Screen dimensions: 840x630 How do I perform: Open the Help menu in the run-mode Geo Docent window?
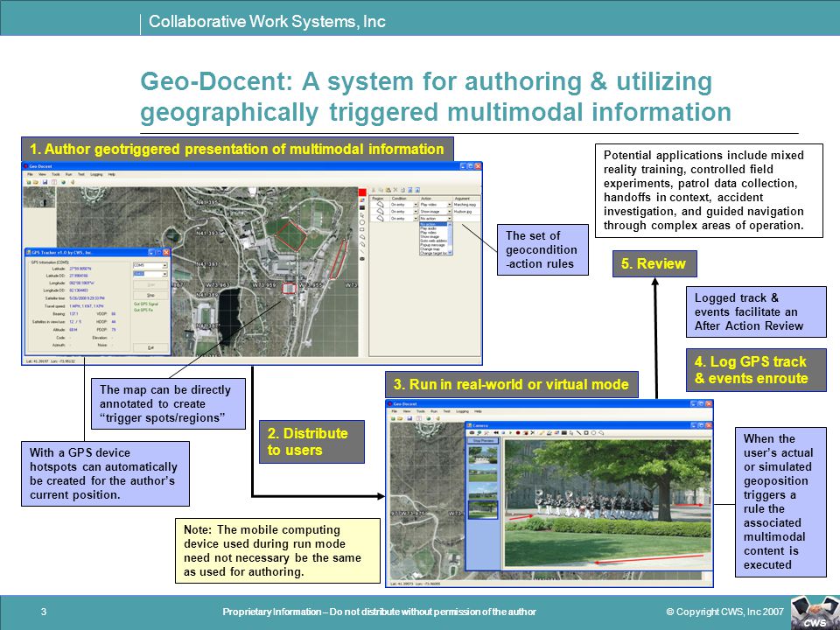pos(478,411)
